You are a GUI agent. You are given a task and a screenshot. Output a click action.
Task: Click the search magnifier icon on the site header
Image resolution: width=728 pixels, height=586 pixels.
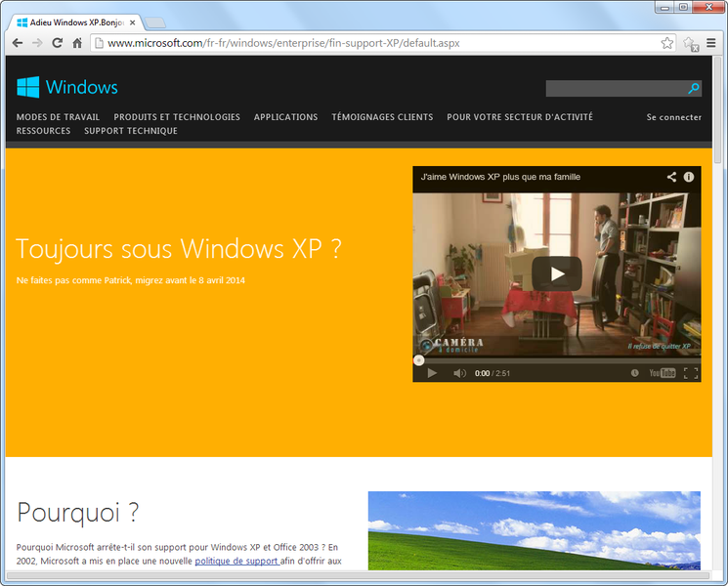click(x=694, y=89)
